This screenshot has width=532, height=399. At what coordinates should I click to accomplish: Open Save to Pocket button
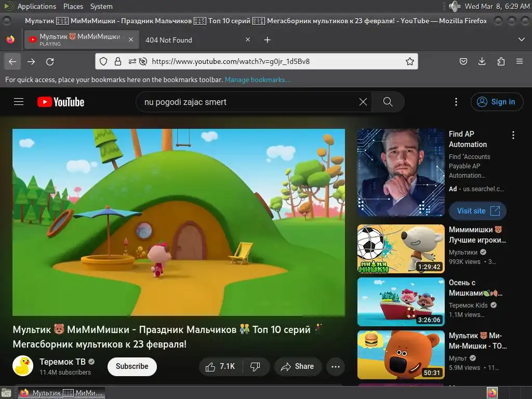click(463, 61)
